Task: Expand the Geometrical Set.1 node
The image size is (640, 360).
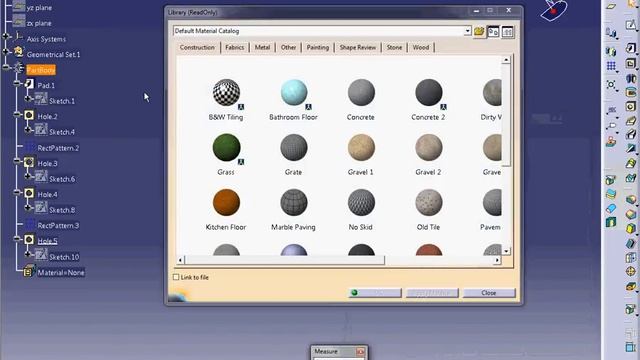Action: (6, 52)
